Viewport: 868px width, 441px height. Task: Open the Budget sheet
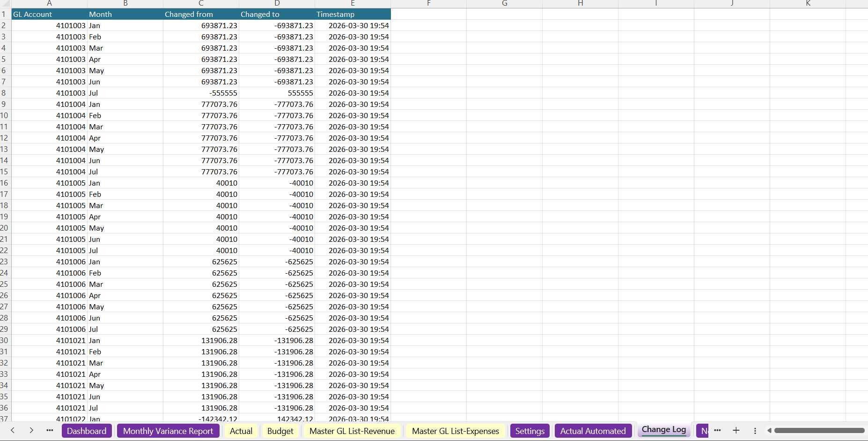(280, 431)
